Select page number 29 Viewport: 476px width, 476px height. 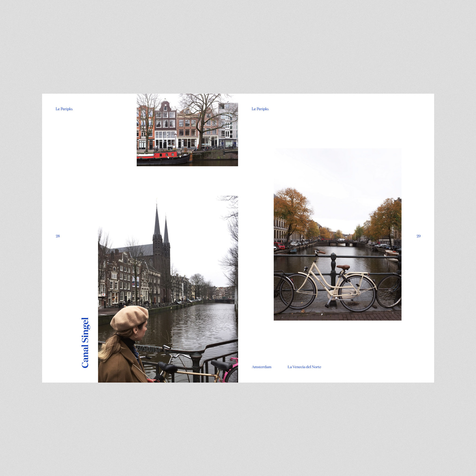pyautogui.click(x=418, y=236)
